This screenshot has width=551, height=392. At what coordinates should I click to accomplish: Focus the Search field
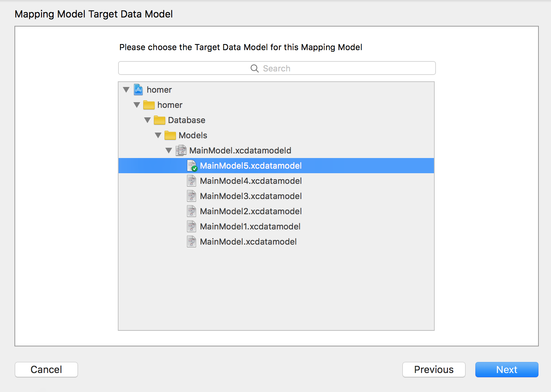coord(277,68)
